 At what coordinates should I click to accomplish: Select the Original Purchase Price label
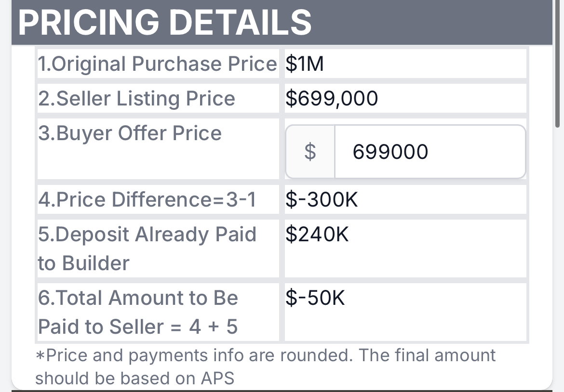pos(158,64)
